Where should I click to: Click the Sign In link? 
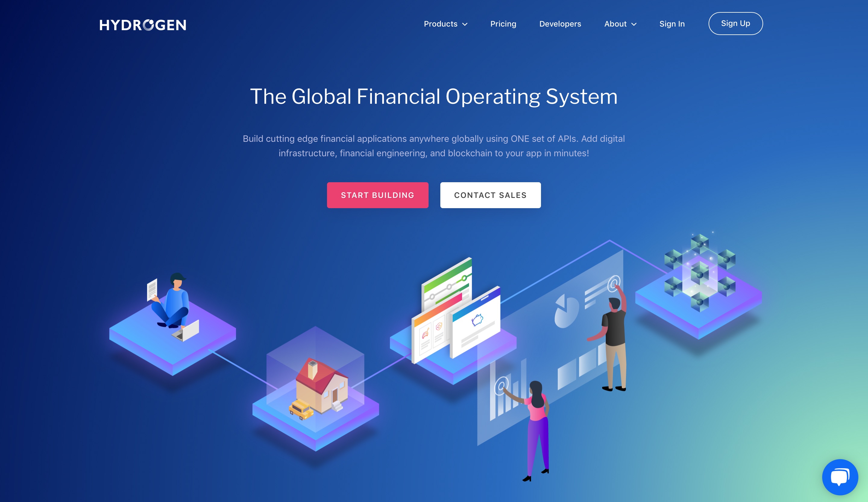tap(672, 23)
